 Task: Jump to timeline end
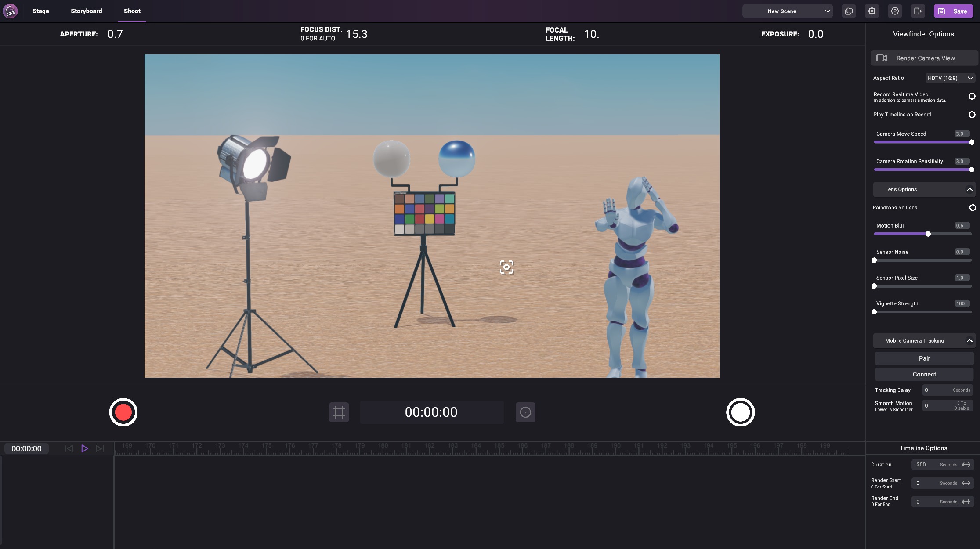tap(100, 448)
